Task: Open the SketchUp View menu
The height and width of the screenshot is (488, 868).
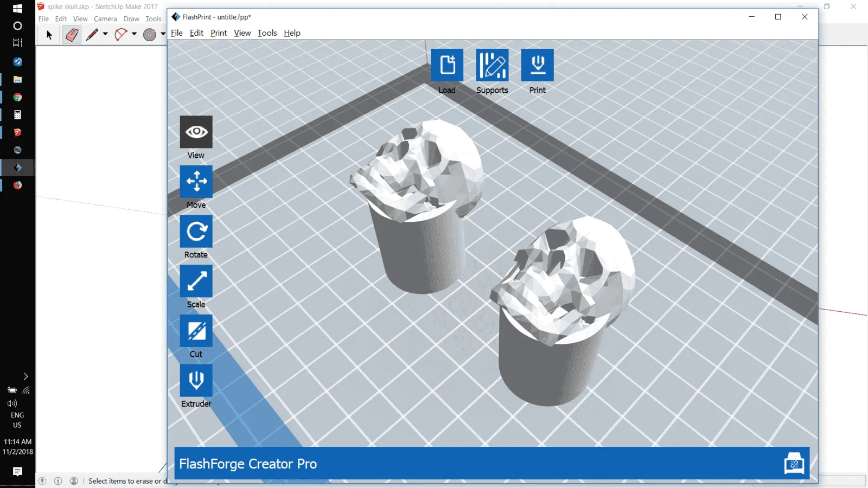Action: (80, 19)
